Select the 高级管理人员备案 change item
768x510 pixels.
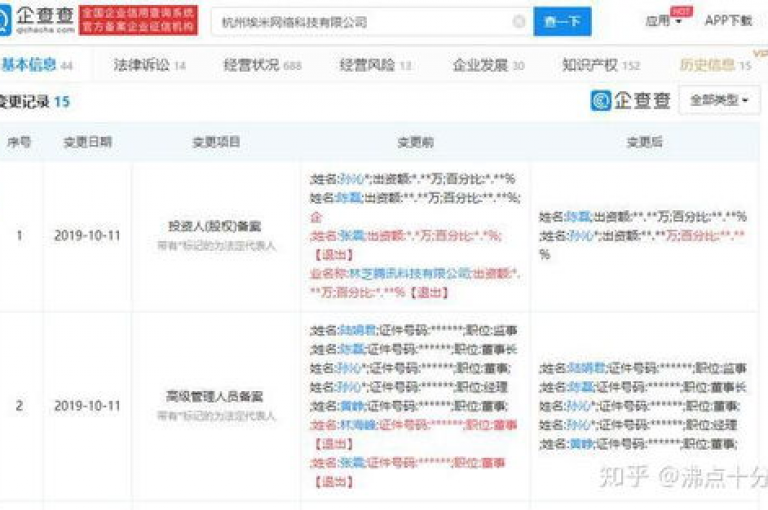(215, 396)
